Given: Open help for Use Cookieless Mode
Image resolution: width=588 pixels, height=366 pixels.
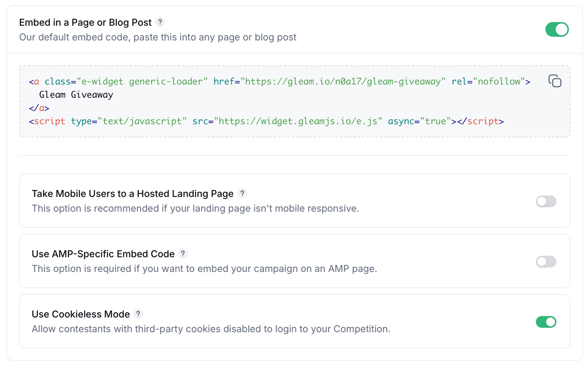Looking at the screenshot, I should (138, 314).
